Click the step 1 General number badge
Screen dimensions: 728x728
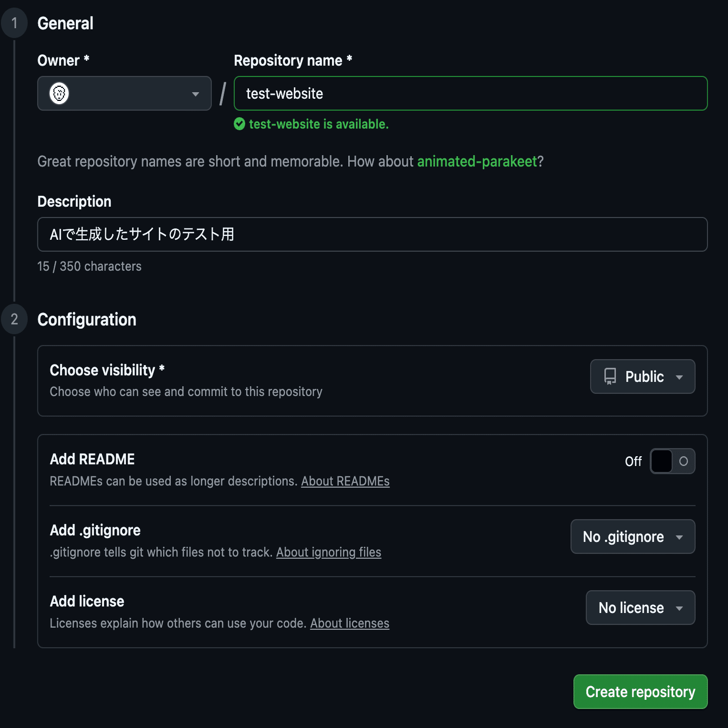click(x=15, y=23)
